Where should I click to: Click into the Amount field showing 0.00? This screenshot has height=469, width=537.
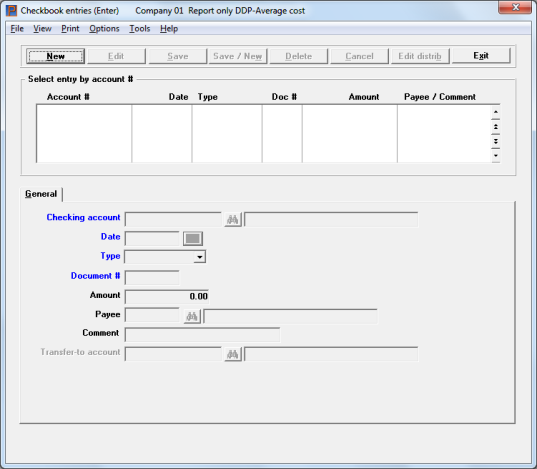coord(167,297)
